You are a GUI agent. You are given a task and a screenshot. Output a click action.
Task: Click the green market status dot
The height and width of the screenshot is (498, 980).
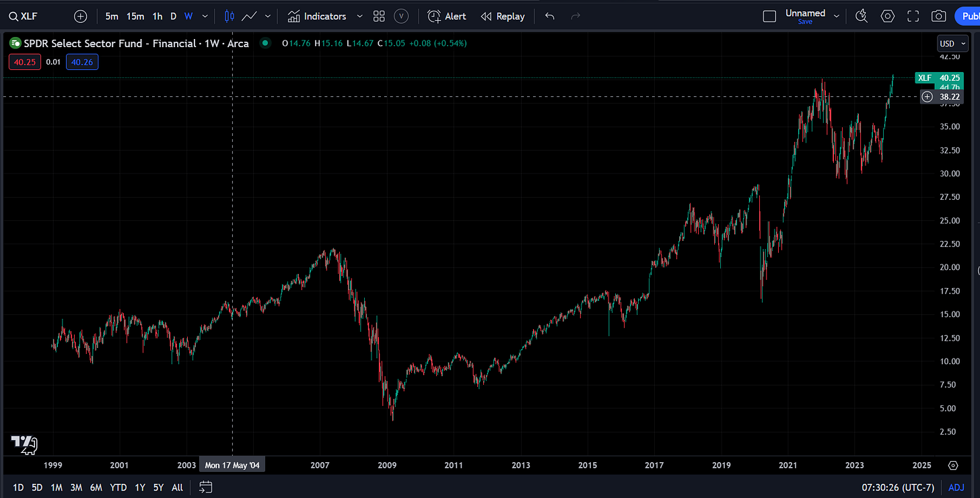tap(265, 43)
